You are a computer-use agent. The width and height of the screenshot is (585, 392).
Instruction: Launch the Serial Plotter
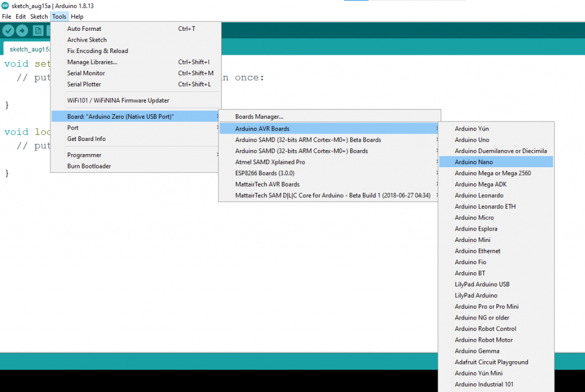point(136,84)
